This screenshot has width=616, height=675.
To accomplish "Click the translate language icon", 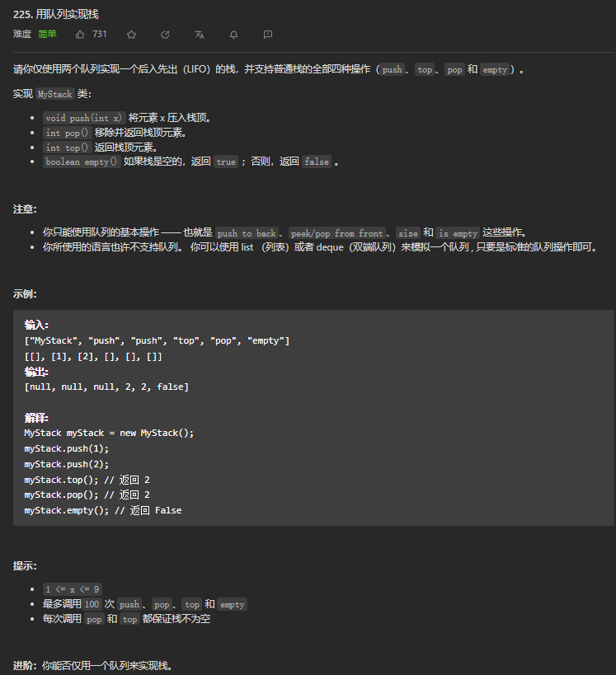I will click(x=199, y=35).
